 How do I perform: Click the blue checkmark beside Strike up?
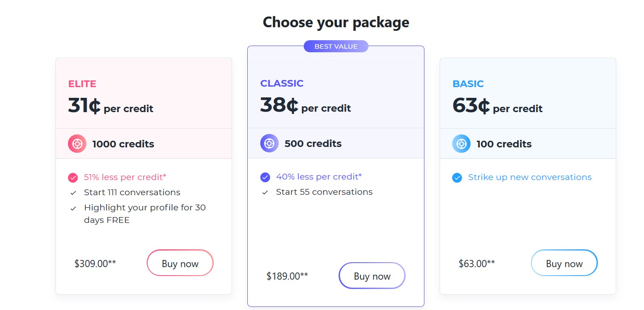(457, 178)
